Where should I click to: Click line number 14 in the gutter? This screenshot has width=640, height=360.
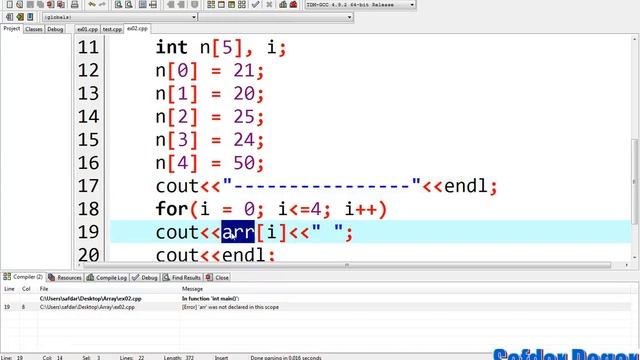(x=88, y=117)
